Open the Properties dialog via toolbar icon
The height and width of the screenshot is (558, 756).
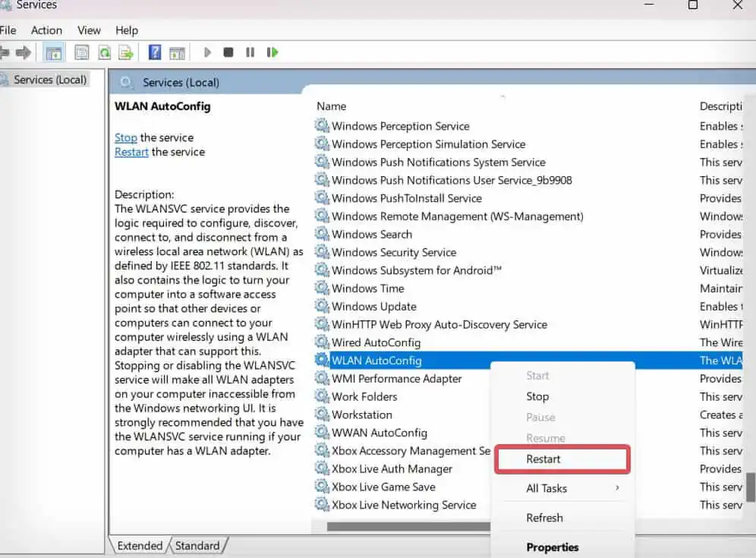[80, 52]
